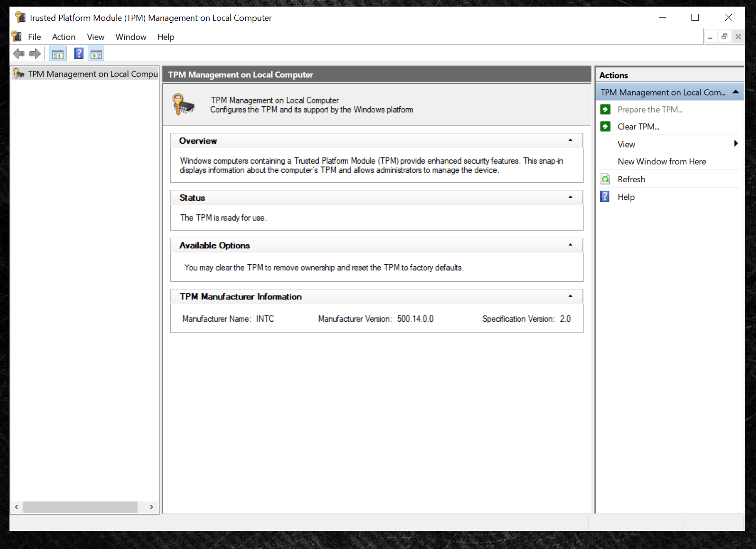Image resolution: width=756 pixels, height=549 pixels.
Task: Collapse the Overview section
Action: 570,140
